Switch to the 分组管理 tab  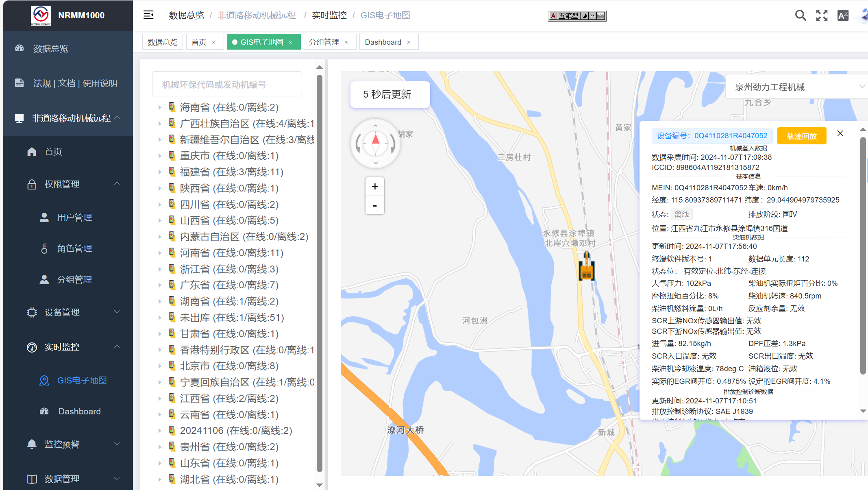(324, 42)
